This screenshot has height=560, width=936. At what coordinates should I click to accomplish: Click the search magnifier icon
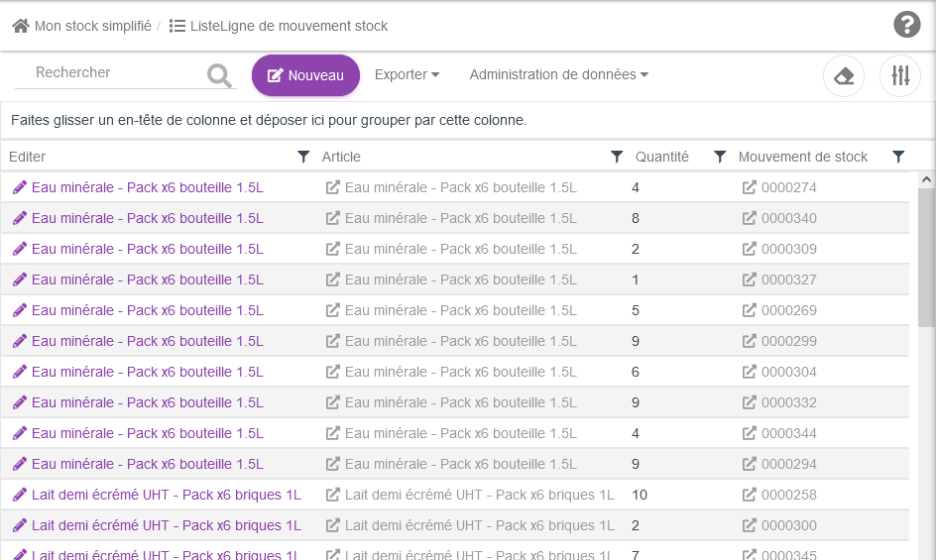(219, 75)
